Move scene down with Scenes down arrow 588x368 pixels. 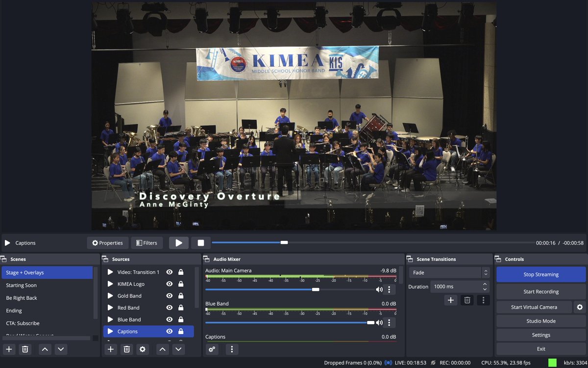click(61, 349)
